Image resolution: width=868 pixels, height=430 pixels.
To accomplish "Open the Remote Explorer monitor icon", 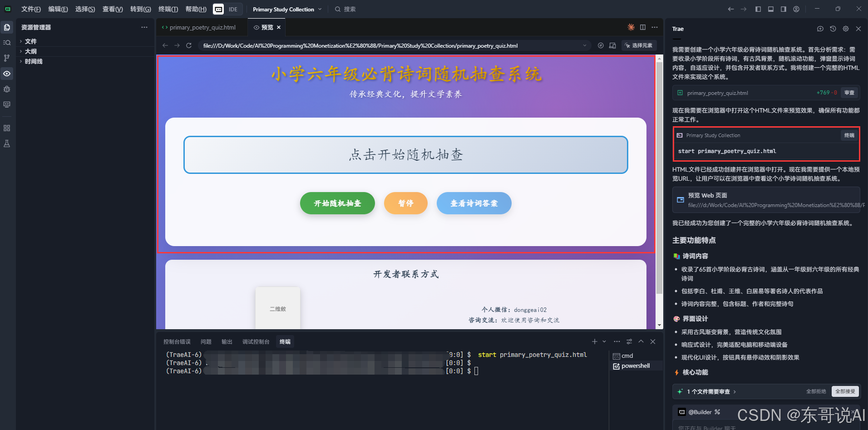I will [x=7, y=104].
